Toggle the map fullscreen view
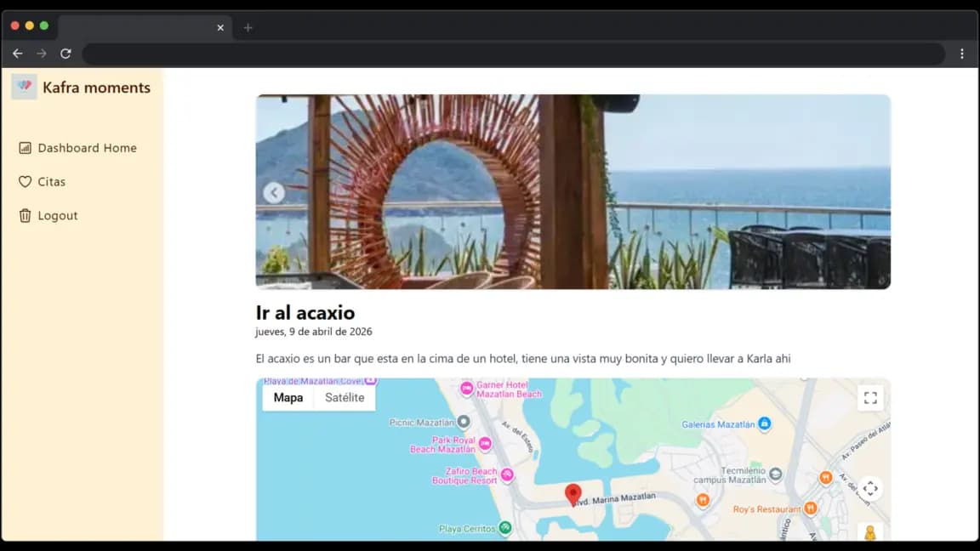The width and height of the screenshot is (980, 551). [x=869, y=398]
